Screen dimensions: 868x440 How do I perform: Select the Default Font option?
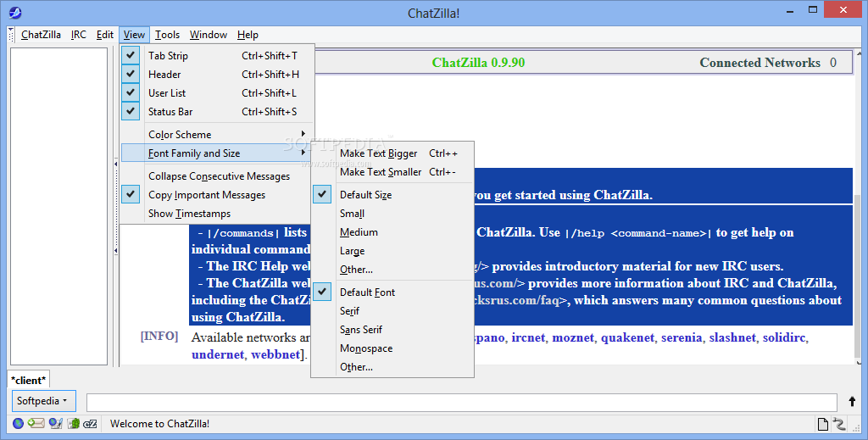[392, 292]
